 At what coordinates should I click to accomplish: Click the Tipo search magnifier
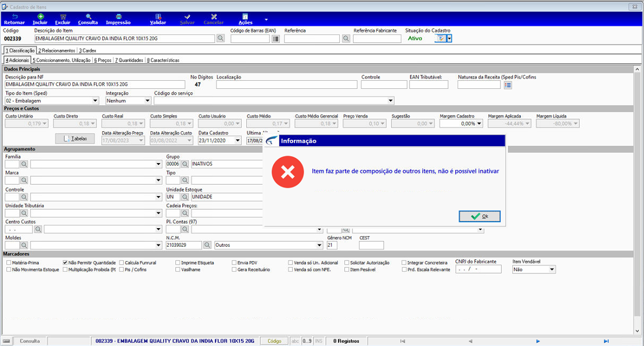(x=185, y=180)
